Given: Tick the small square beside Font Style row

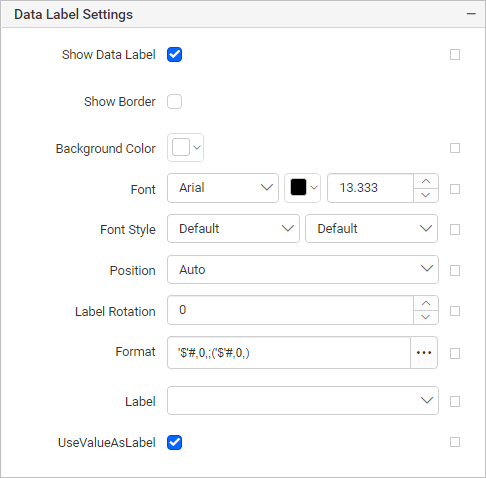Looking at the screenshot, I should [455, 229].
